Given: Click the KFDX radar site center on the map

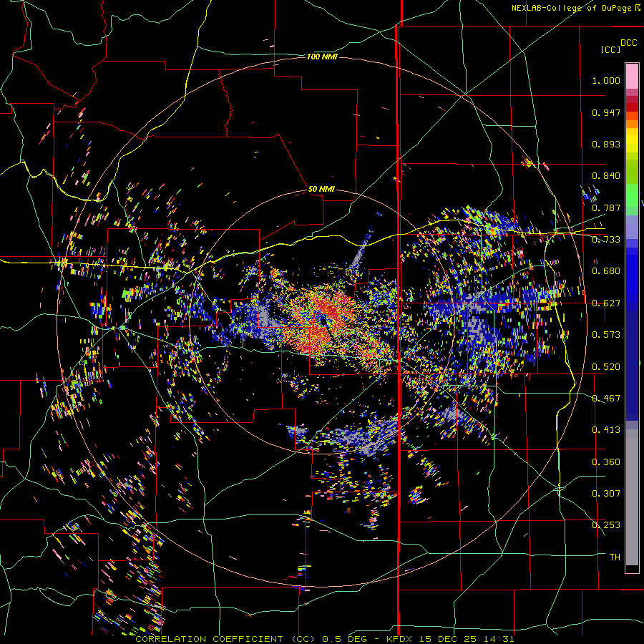Looking at the screenshot, I should tap(324, 322).
